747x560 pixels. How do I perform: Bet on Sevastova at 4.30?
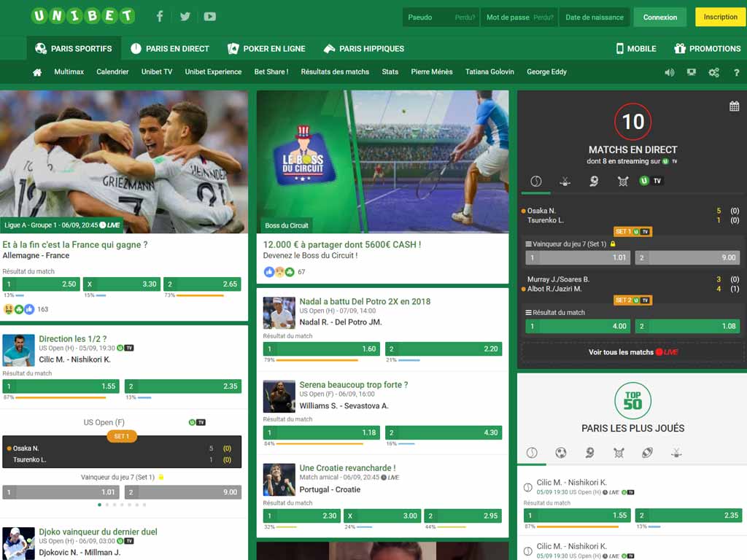pyautogui.click(x=444, y=433)
